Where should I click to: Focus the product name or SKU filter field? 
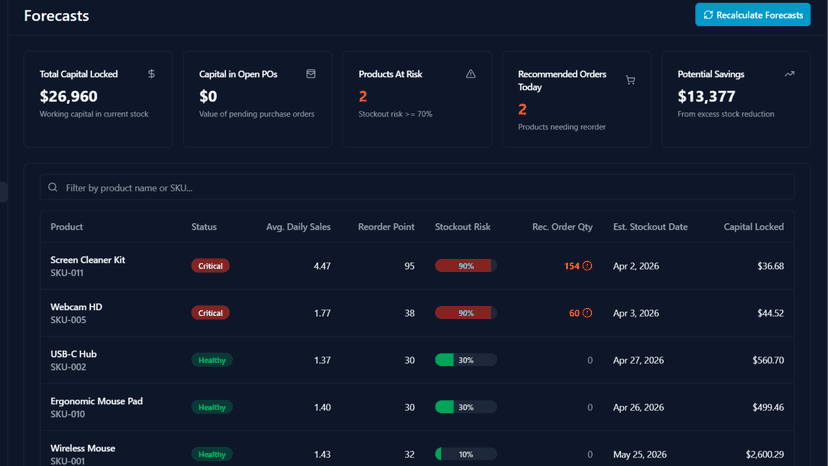(417, 188)
